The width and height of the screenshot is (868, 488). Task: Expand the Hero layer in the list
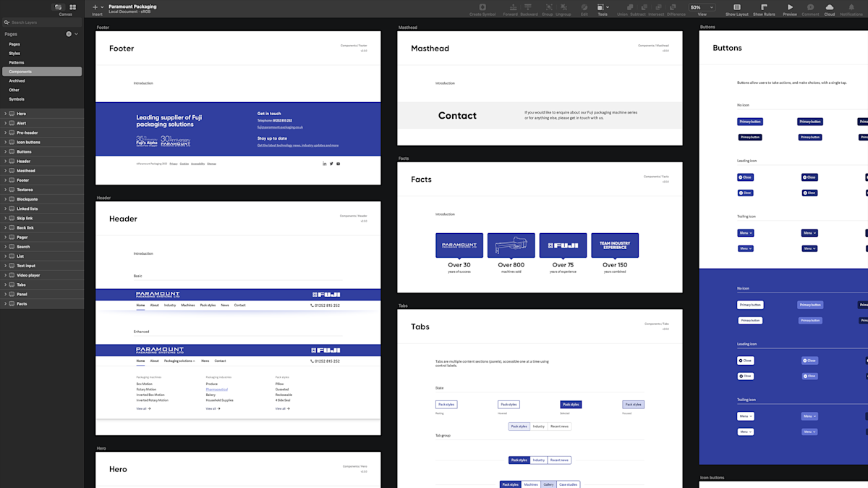(x=5, y=114)
